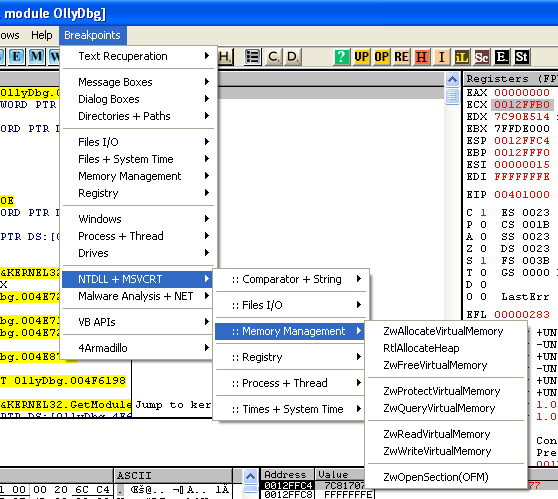This screenshot has height=499, width=558.
Task: Open the Files I/O item in Breakpoints menu
Action: coord(138,142)
